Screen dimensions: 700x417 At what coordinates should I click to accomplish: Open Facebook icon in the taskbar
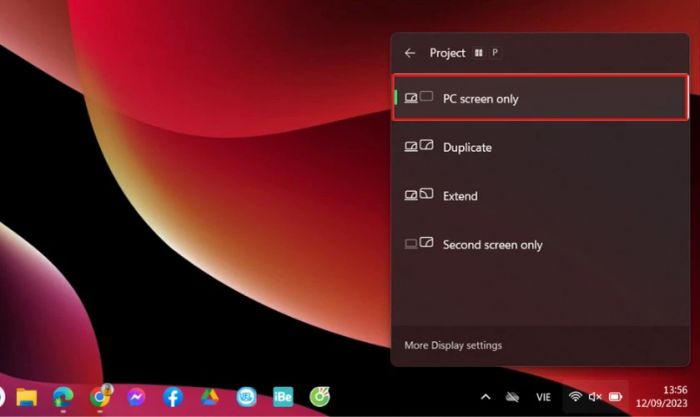tap(173, 397)
